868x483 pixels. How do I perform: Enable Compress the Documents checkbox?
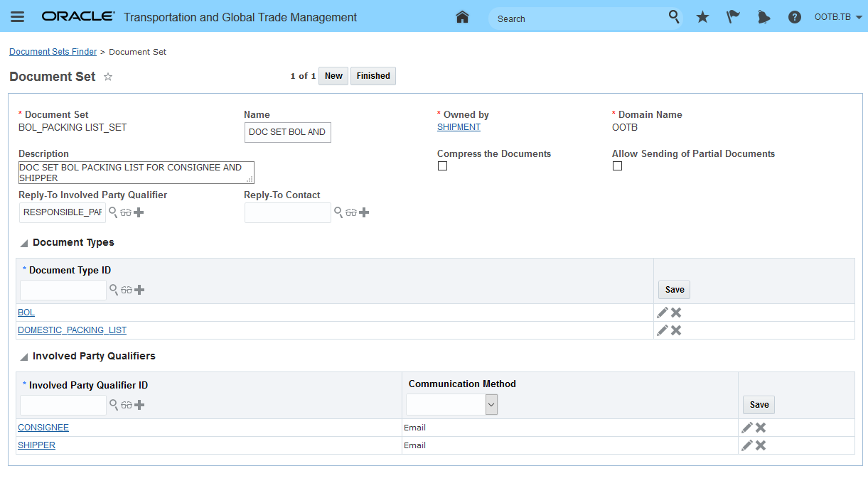[442, 166]
